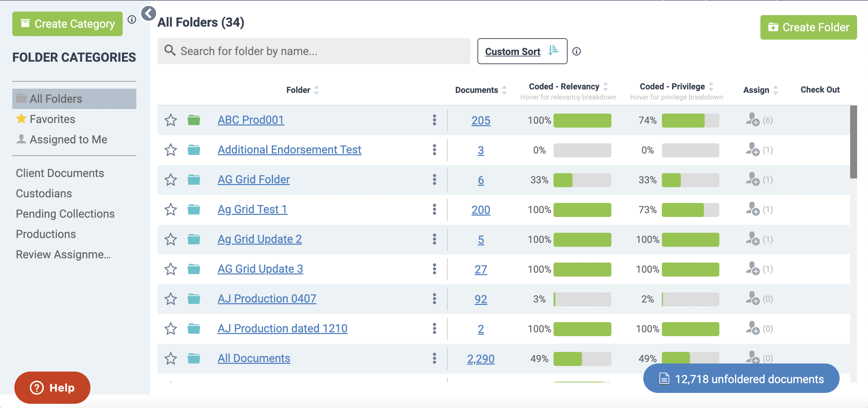Open the kebab menu for ABC Prod001
The width and height of the screenshot is (868, 408).
point(434,120)
